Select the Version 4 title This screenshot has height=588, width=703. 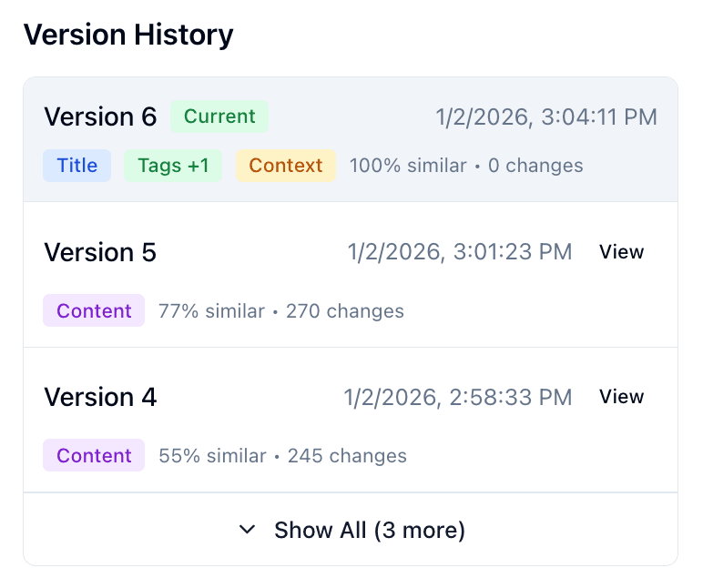tap(100, 398)
